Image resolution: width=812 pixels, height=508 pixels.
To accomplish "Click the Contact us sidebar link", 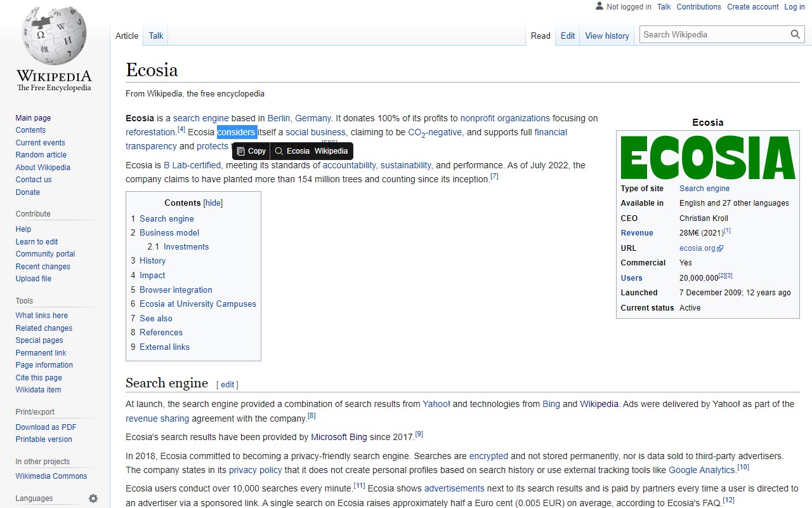I will 34,180.
